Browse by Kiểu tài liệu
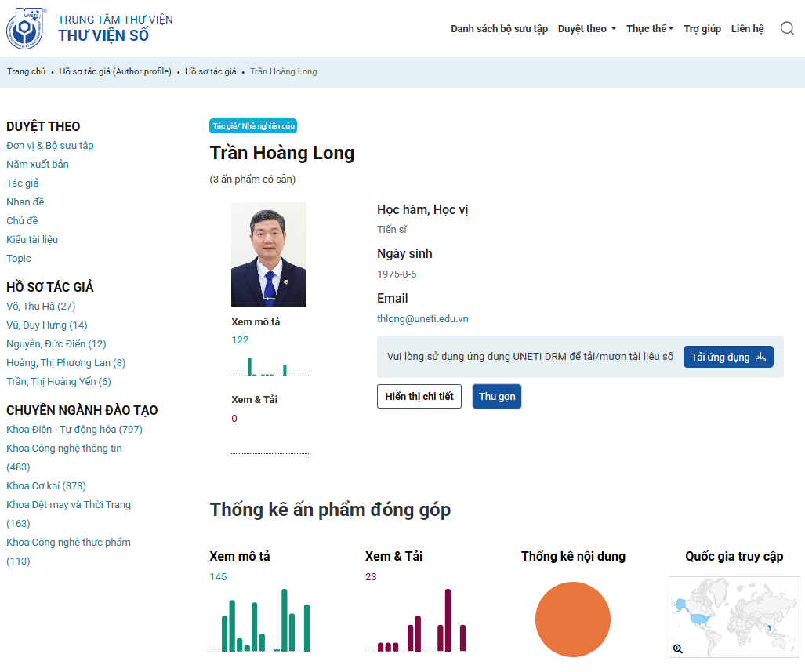The width and height of the screenshot is (805, 672). pyautogui.click(x=32, y=239)
